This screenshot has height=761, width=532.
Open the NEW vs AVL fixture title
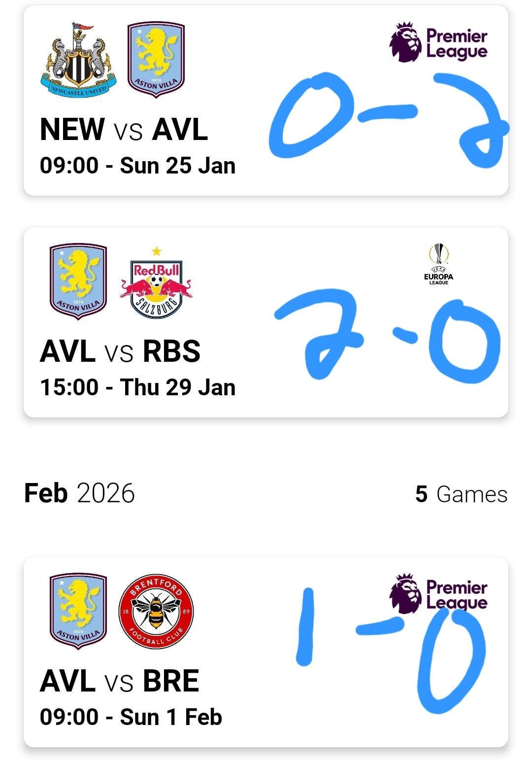pyautogui.click(x=124, y=130)
